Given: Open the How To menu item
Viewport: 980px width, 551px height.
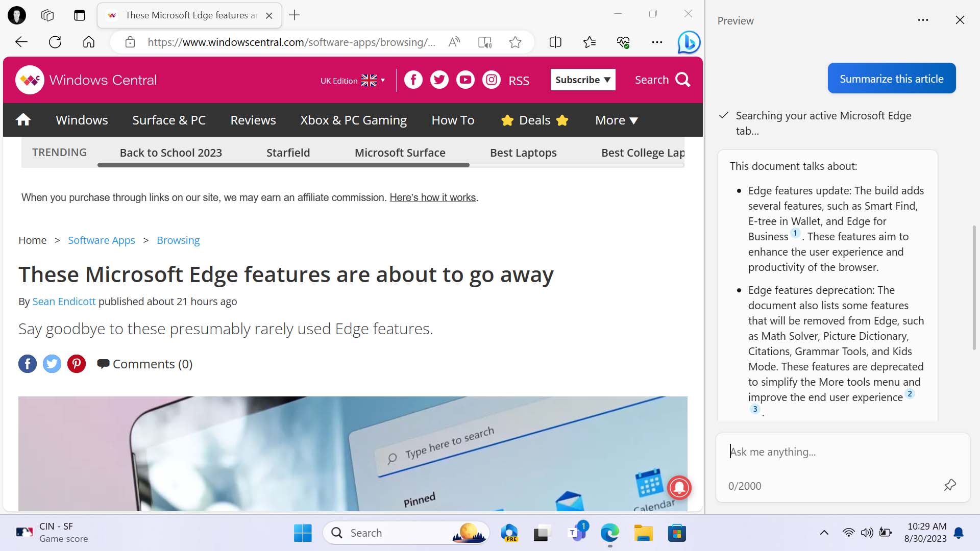Looking at the screenshot, I should pyautogui.click(x=452, y=119).
